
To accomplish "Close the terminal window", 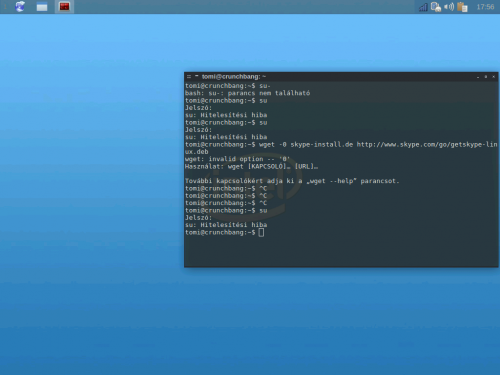I will tap(494, 77).
